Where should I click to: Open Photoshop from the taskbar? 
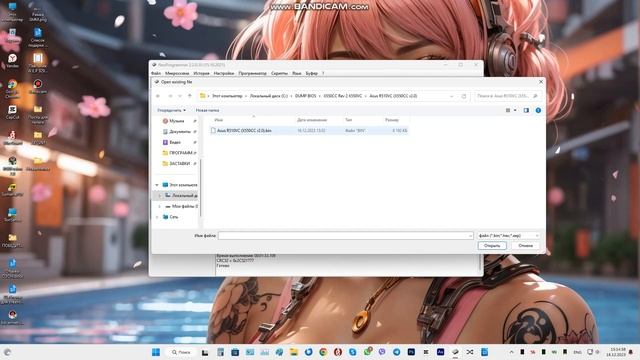[411, 352]
